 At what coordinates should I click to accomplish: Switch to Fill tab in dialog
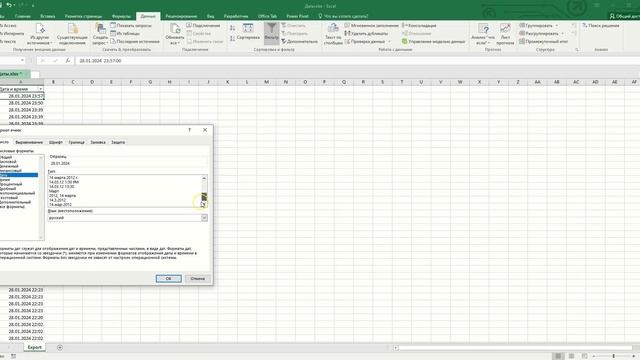click(x=98, y=142)
